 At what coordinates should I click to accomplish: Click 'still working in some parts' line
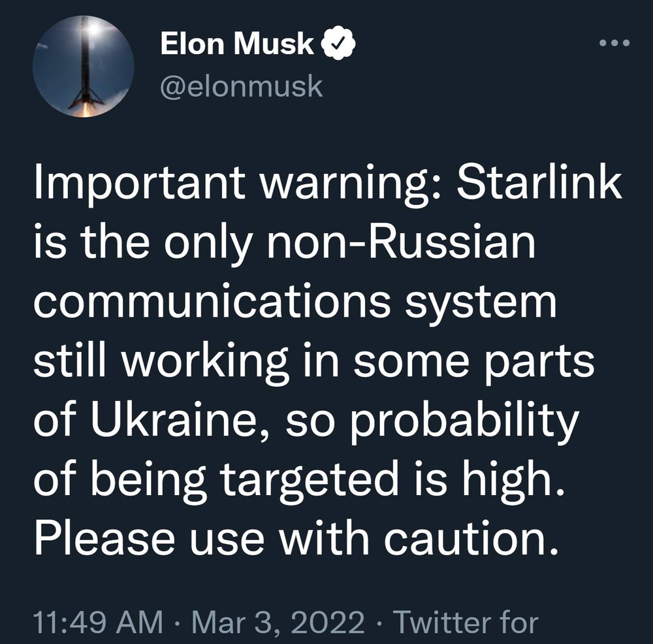[x=314, y=362]
